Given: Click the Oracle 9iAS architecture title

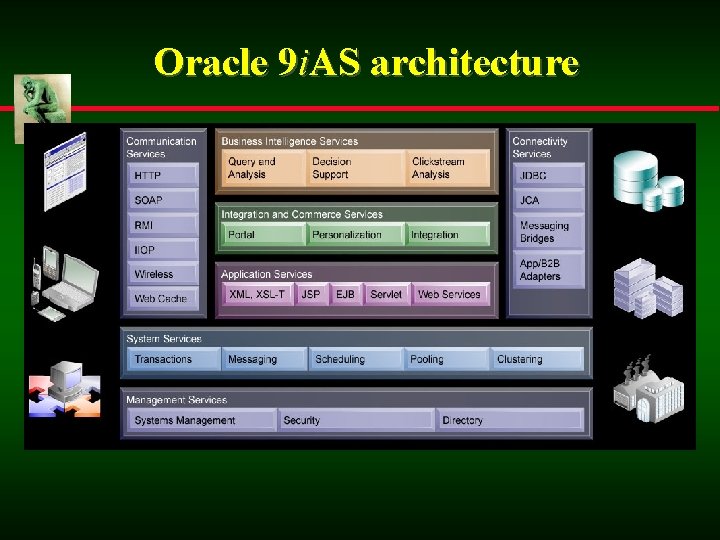Looking at the screenshot, I should coord(366,62).
